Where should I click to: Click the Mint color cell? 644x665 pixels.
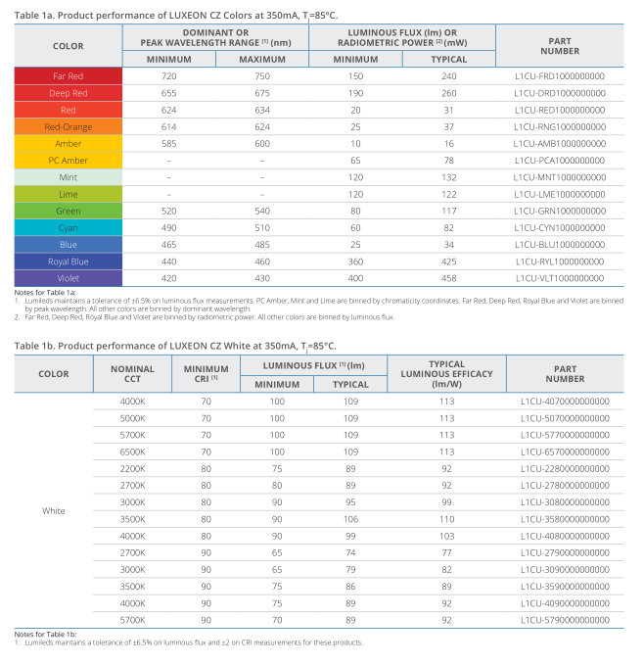[x=69, y=177]
